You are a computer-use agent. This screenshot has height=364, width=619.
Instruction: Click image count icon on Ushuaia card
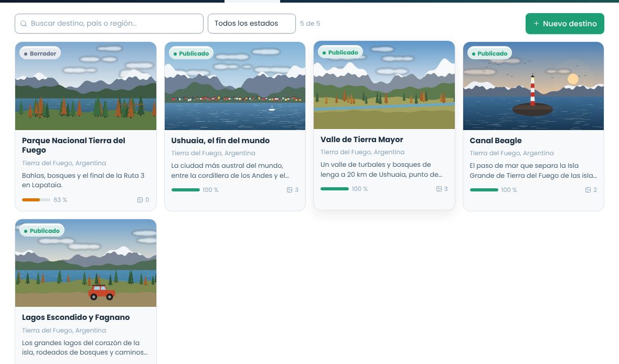pos(290,190)
